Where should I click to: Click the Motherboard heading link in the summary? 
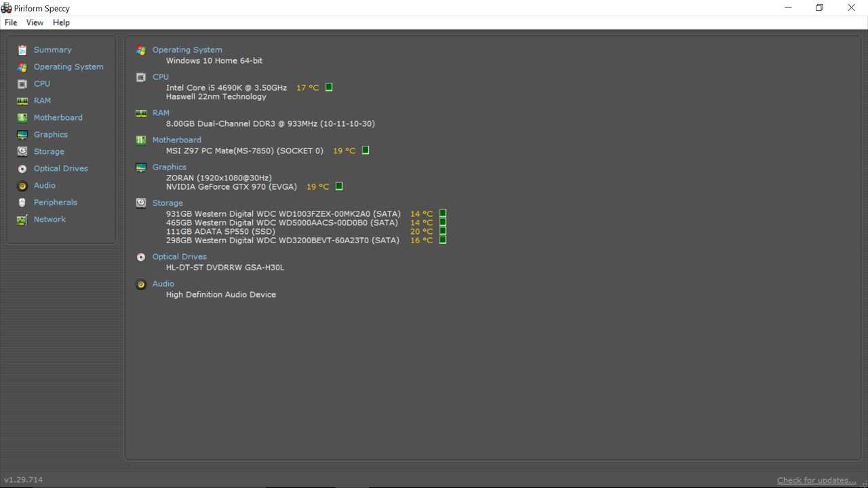(x=177, y=140)
